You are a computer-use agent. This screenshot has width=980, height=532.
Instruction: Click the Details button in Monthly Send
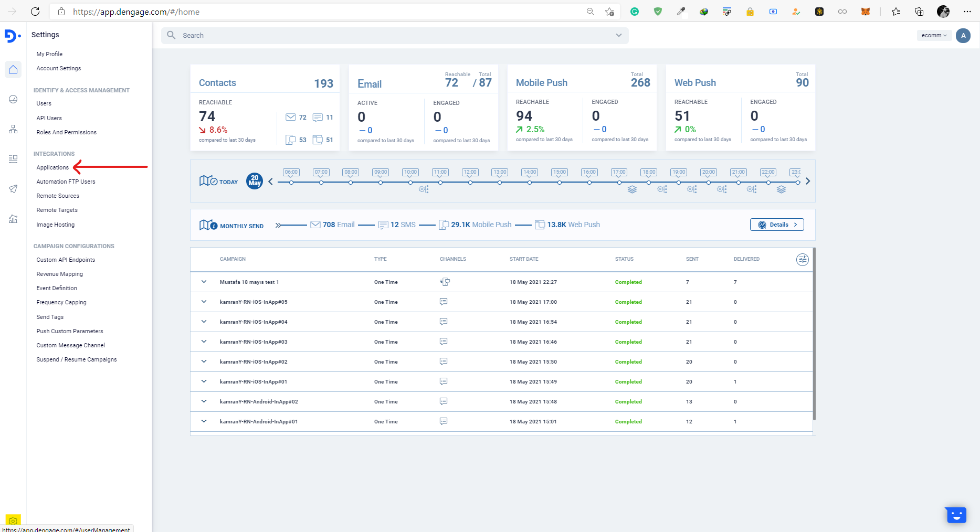coord(776,225)
